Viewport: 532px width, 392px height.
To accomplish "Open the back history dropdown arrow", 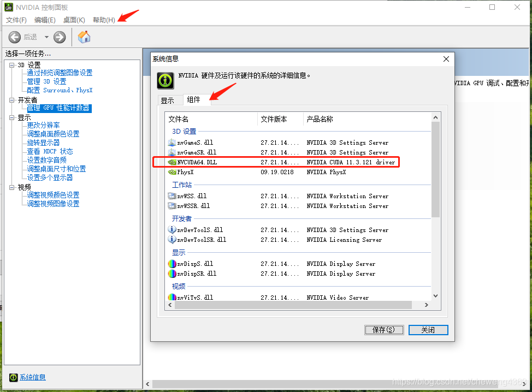I will 46,37.
